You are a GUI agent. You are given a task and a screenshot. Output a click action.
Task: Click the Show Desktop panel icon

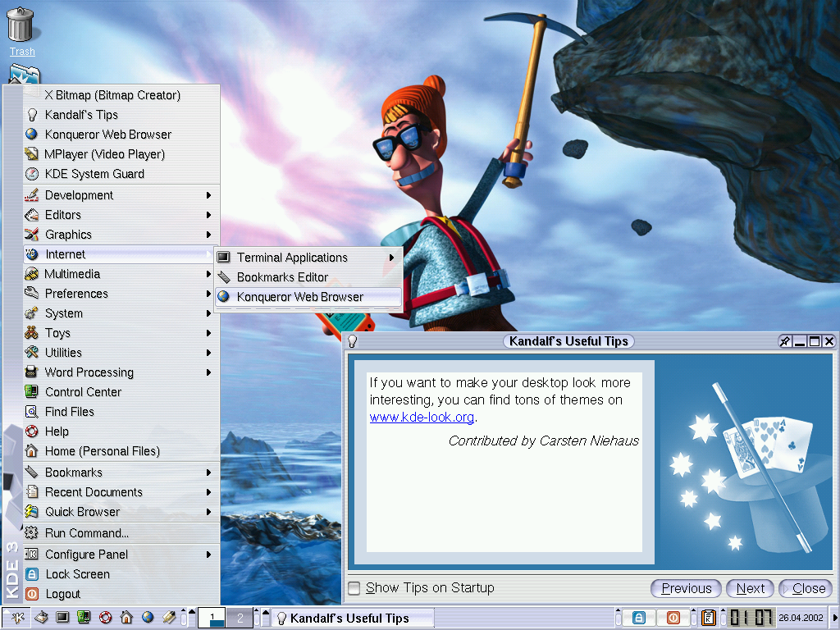pos(41,618)
